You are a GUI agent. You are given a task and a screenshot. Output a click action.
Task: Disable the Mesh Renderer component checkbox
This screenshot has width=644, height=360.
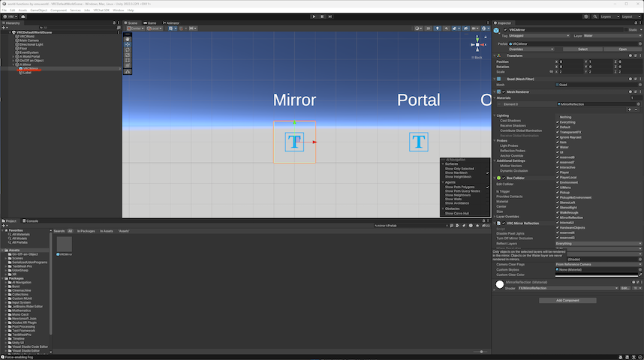(x=504, y=91)
